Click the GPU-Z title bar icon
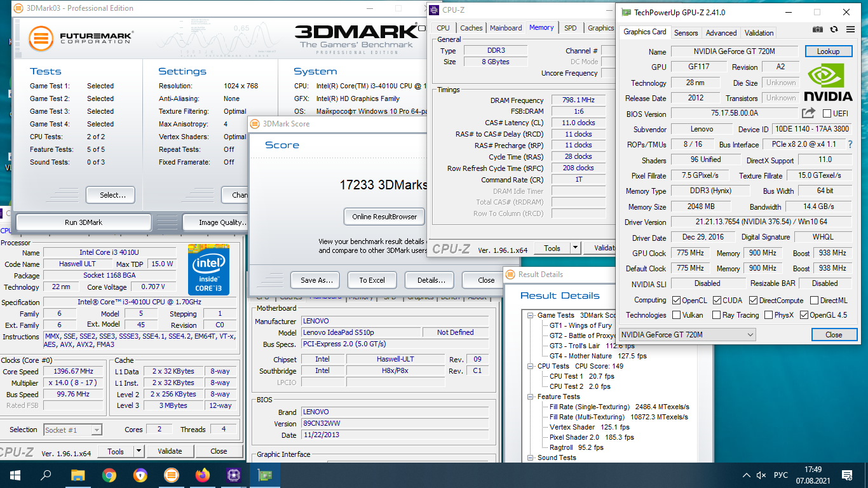The width and height of the screenshot is (868, 488). (x=626, y=12)
